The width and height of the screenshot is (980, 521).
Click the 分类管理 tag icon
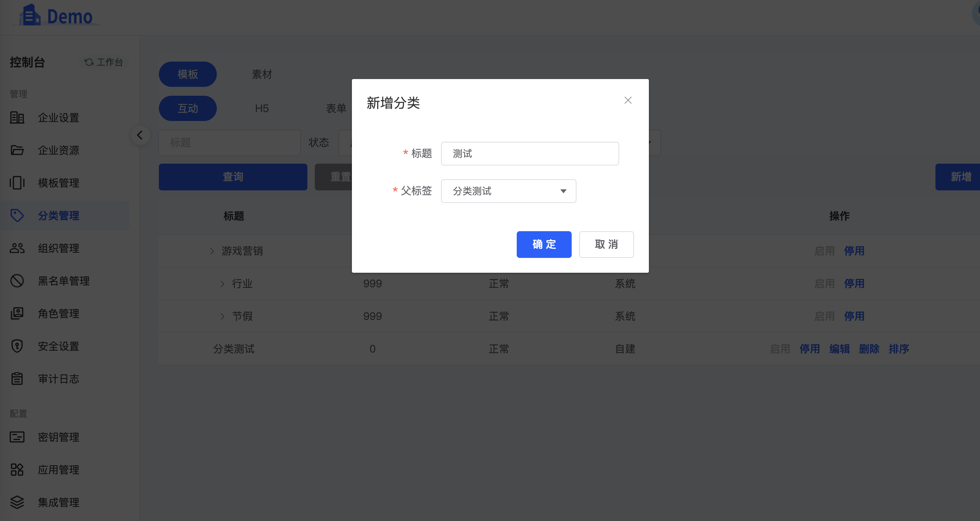(17, 215)
